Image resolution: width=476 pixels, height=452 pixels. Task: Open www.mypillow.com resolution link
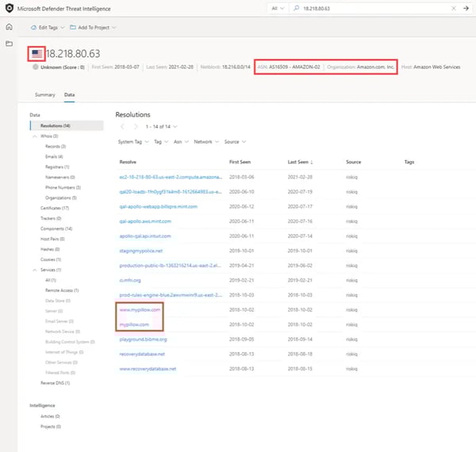[x=140, y=310]
